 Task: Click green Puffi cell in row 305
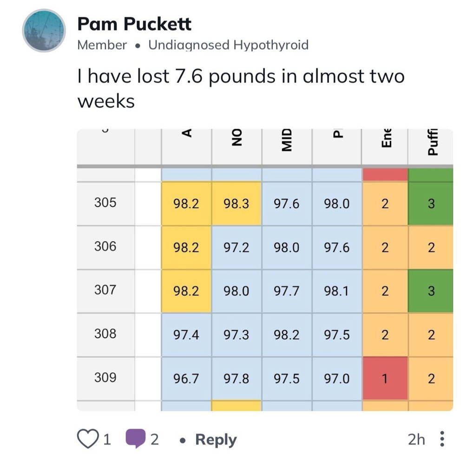(x=431, y=204)
